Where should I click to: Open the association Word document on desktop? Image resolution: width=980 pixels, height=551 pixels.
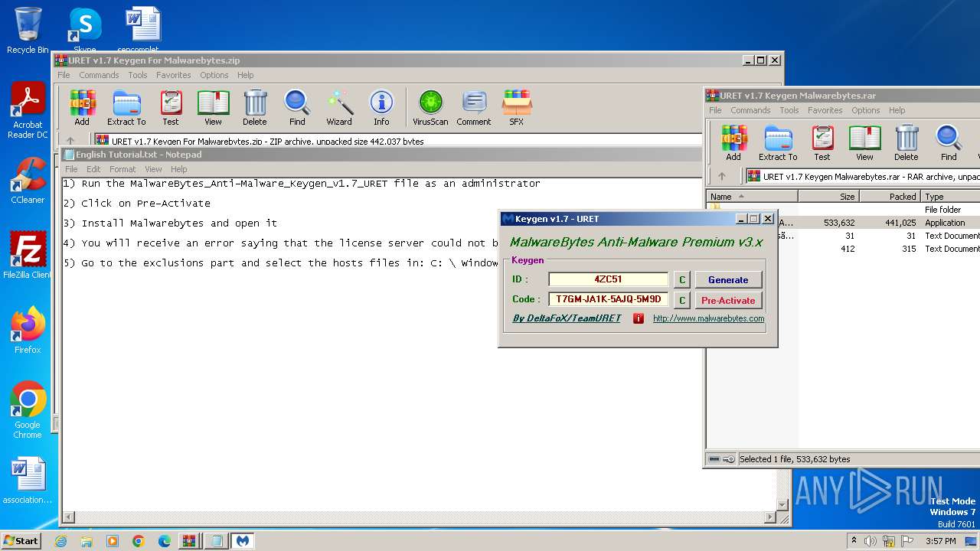coord(28,481)
